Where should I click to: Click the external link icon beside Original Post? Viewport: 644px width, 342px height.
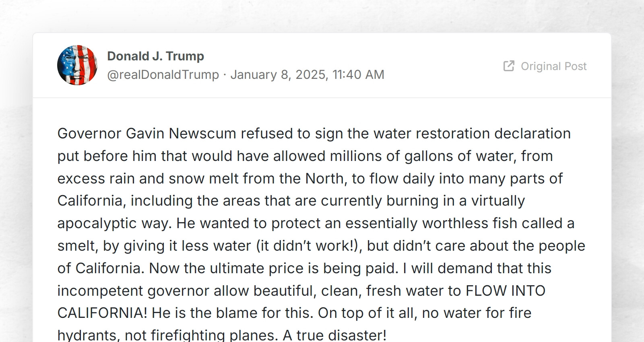click(508, 66)
